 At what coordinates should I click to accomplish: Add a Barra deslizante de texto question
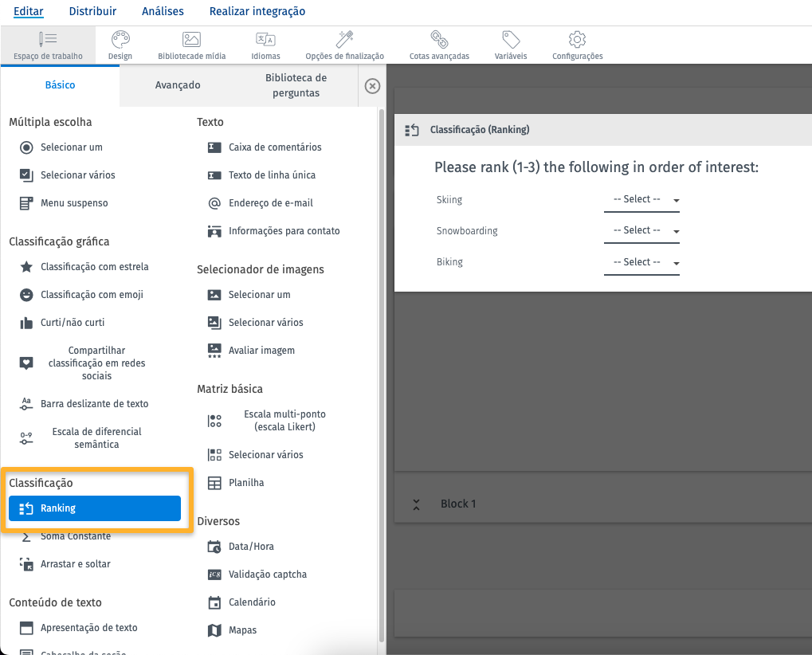[84, 404]
